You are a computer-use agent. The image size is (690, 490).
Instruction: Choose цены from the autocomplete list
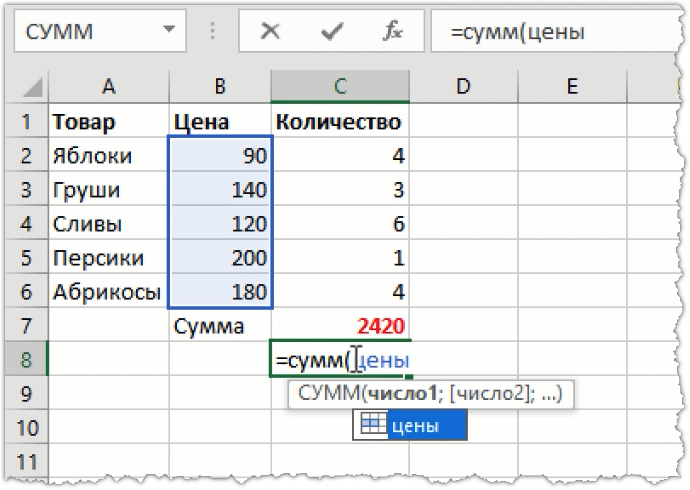tap(410, 425)
